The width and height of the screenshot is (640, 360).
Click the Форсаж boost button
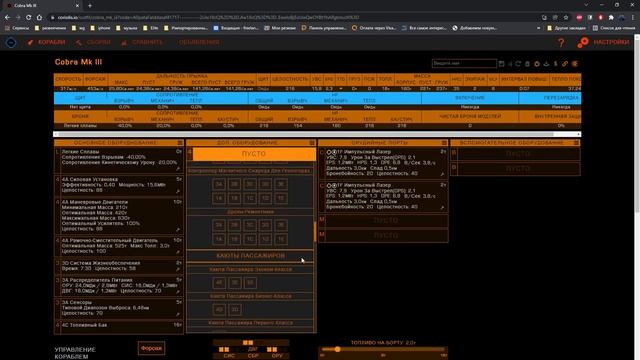click(151, 348)
